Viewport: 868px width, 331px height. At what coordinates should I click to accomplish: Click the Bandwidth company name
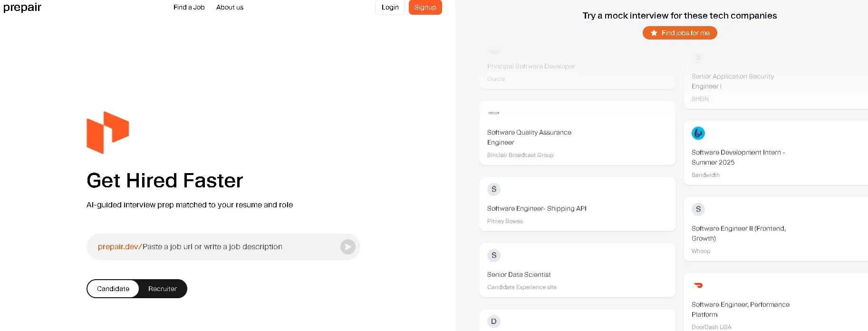(x=705, y=175)
